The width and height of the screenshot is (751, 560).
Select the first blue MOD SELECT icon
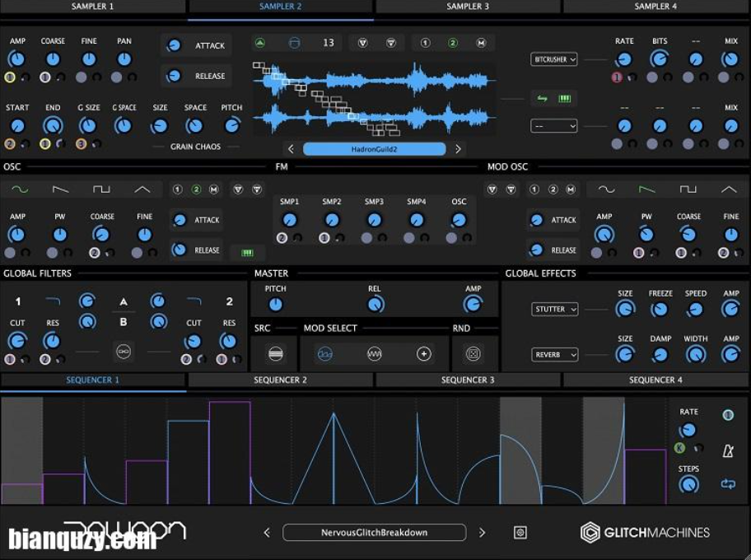point(325,354)
